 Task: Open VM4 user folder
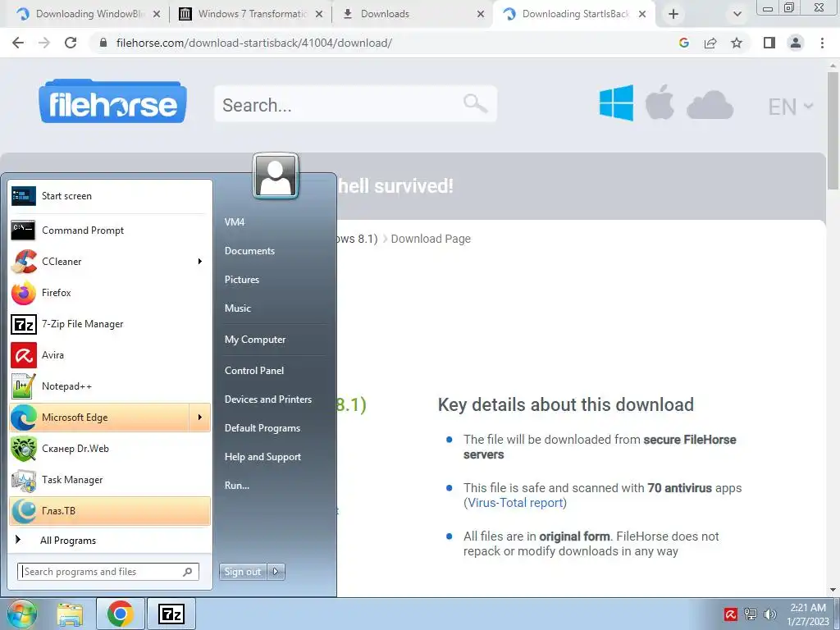point(235,221)
